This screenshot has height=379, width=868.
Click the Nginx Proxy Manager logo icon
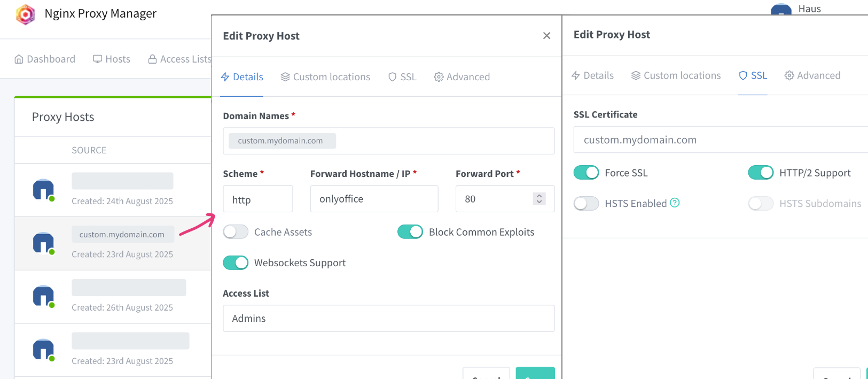point(25,14)
